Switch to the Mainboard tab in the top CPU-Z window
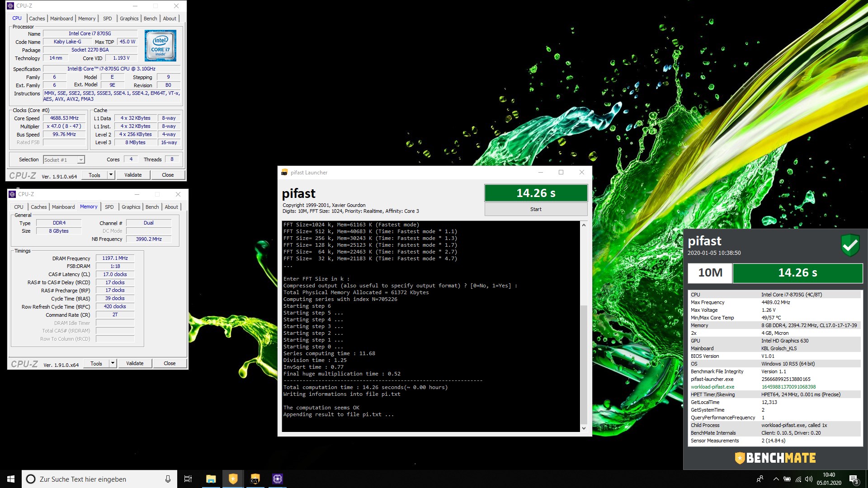This screenshot has height=488, width=868. click(x=61, y=19)
